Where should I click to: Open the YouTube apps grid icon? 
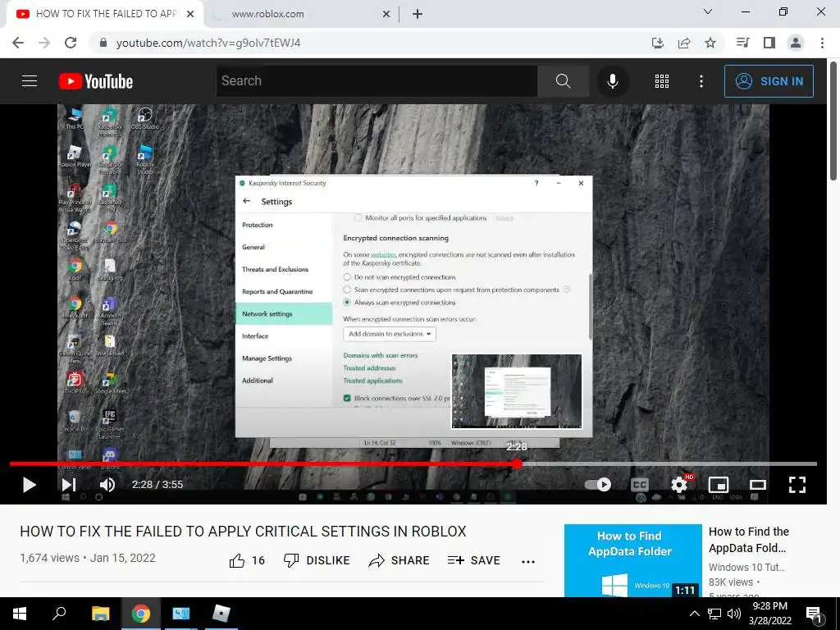pyautogui.click(x=662, y=81)
